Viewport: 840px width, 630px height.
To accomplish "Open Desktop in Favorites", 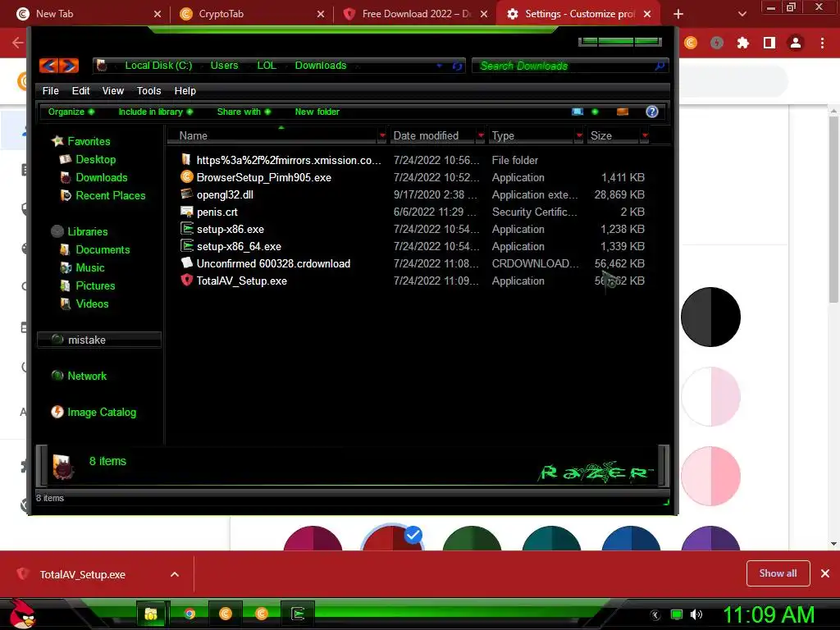I will pos(95,159).
